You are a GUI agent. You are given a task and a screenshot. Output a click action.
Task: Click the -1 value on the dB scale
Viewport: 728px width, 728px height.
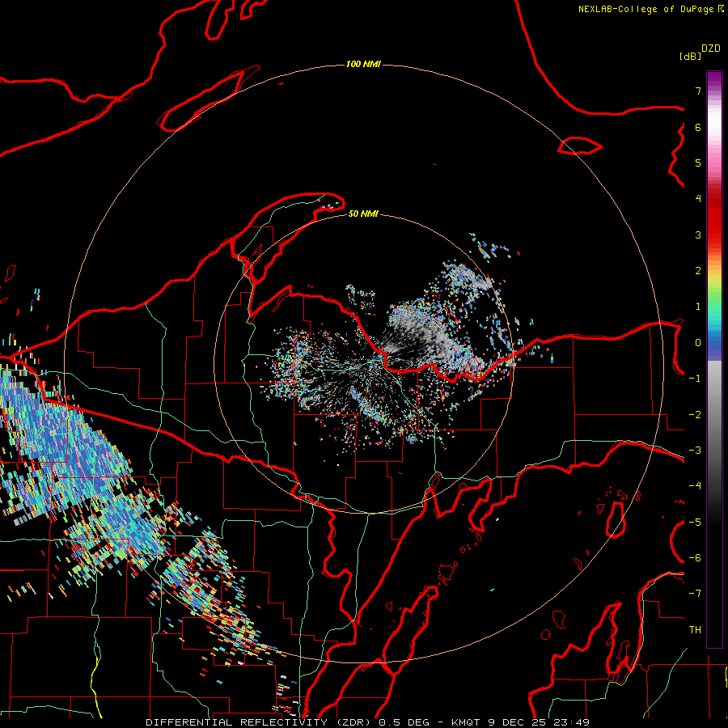tap(695, 379)
